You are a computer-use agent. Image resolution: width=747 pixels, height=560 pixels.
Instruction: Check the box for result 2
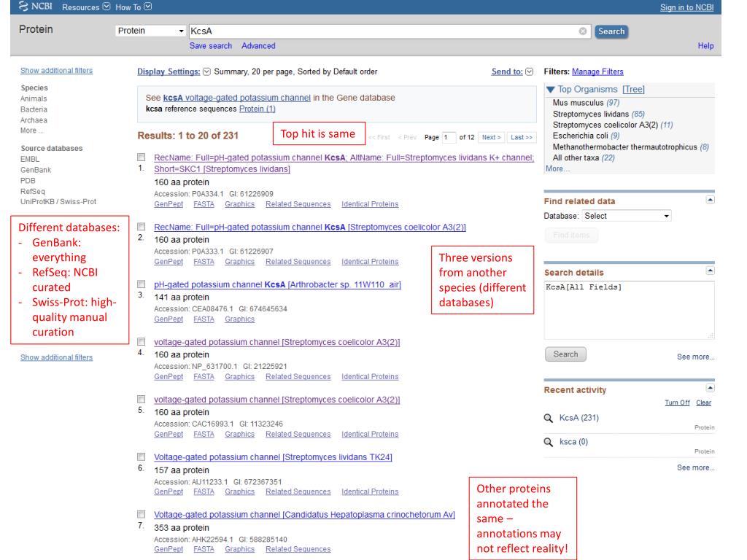tap(141, 227)
